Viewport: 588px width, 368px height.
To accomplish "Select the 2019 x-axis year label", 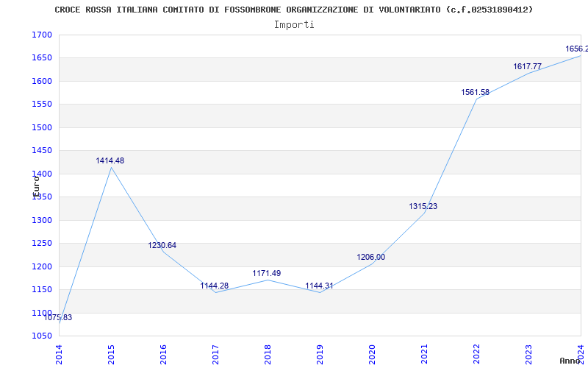I will [320, 355].
